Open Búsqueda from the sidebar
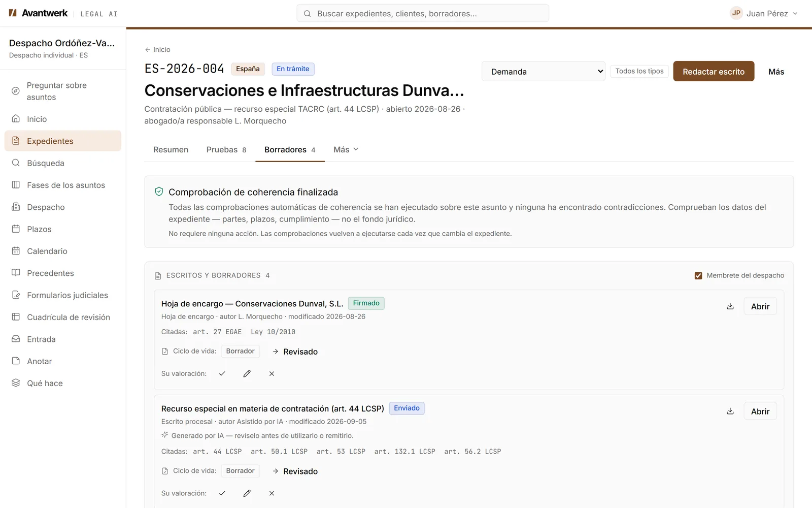 pos(63,163)
